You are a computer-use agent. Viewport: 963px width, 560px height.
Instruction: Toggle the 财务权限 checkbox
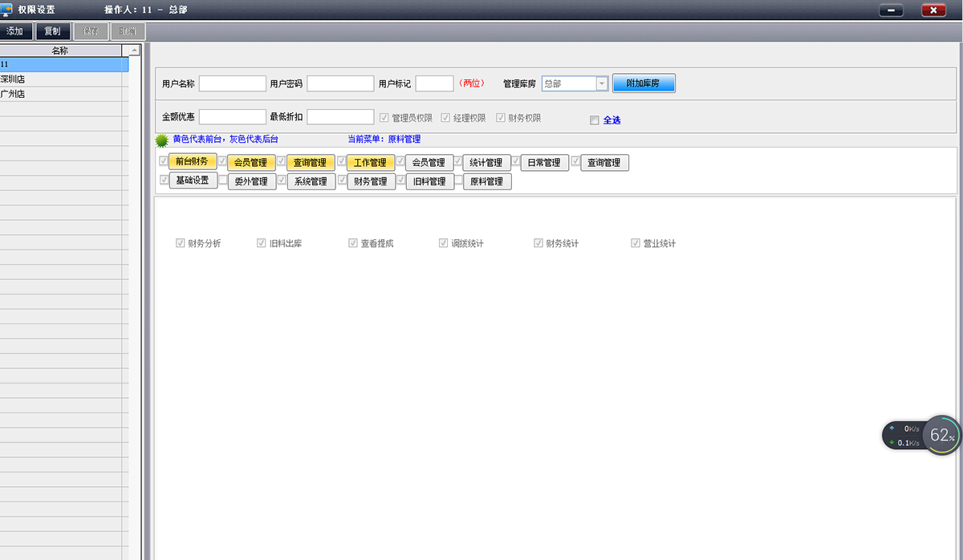pyautogui.click(x=501, y=118)
